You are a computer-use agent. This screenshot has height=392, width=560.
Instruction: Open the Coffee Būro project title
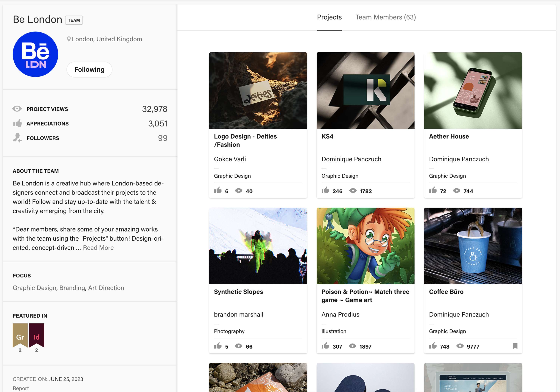pos(446,292)
